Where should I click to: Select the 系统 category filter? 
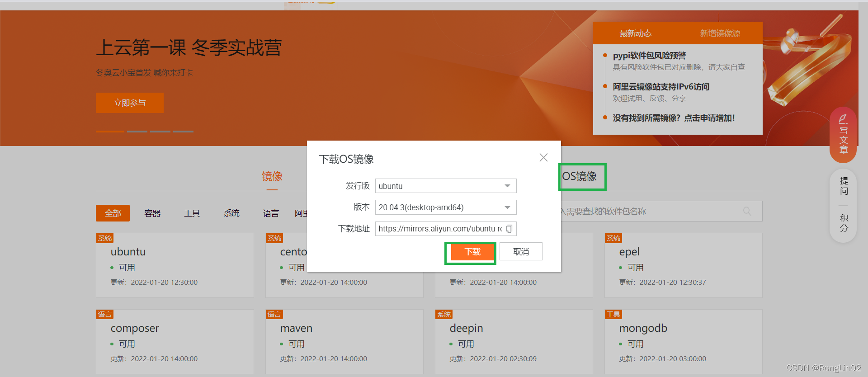[231, 213]
